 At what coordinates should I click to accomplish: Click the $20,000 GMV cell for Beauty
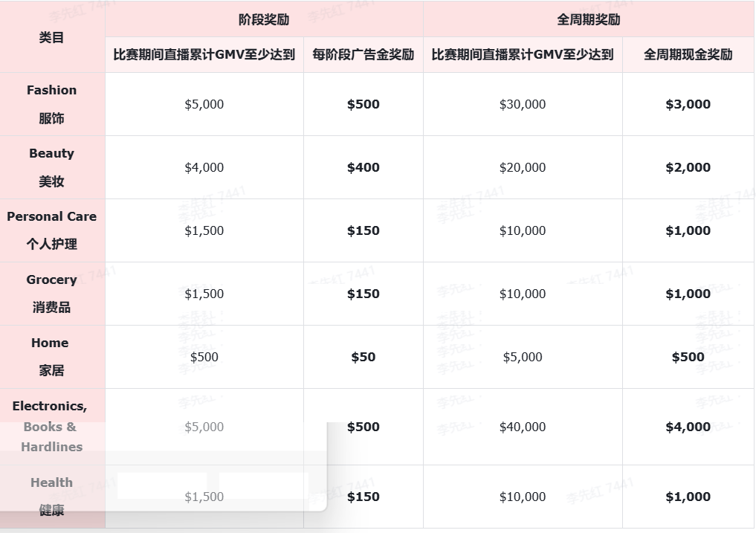tap(522, 167)
